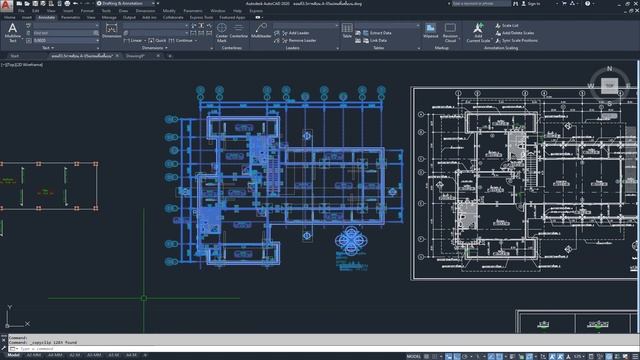Viewport: 640px width, 360px height.
Task: Click the Linear dimension tool
Action: click(x=133, y=40)
